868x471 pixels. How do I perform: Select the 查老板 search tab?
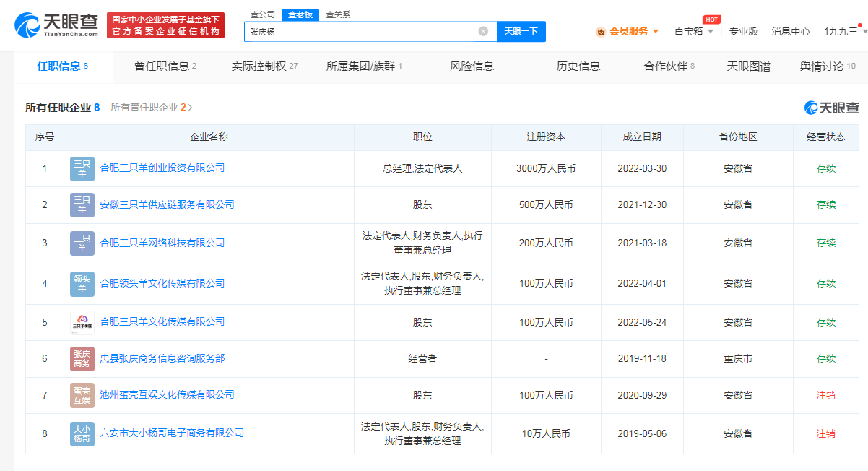click(300, 14)
